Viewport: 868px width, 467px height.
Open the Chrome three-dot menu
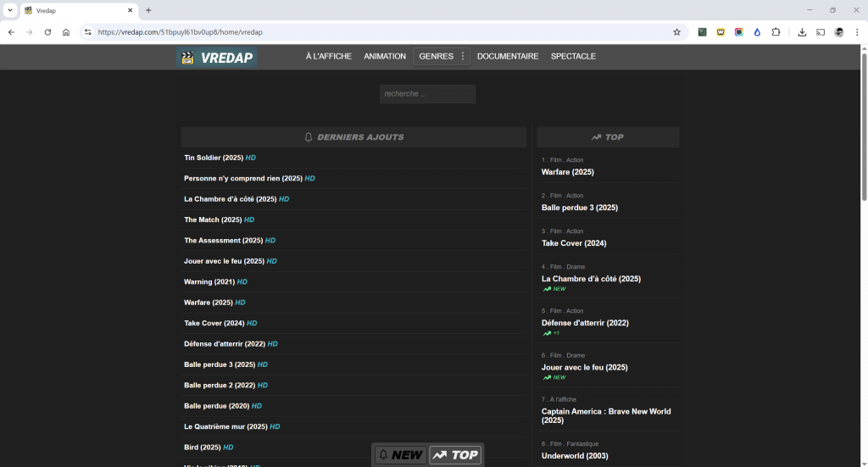(857, 32)
